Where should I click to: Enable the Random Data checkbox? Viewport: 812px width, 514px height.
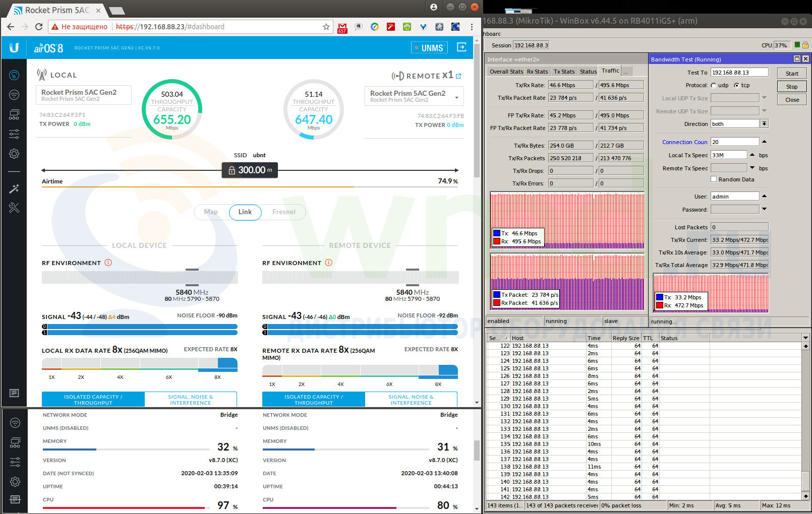pyautogui.click(x=714, y=179)
